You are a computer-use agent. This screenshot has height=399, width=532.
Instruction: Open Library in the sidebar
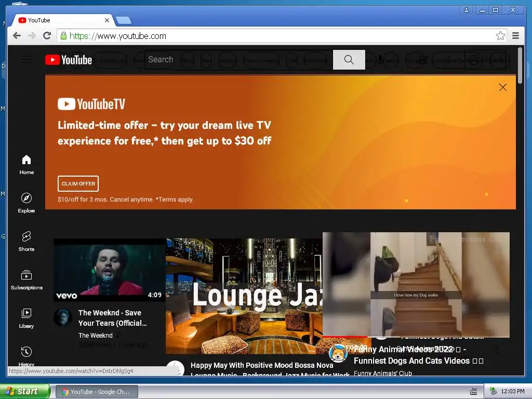tap(26, 318)
